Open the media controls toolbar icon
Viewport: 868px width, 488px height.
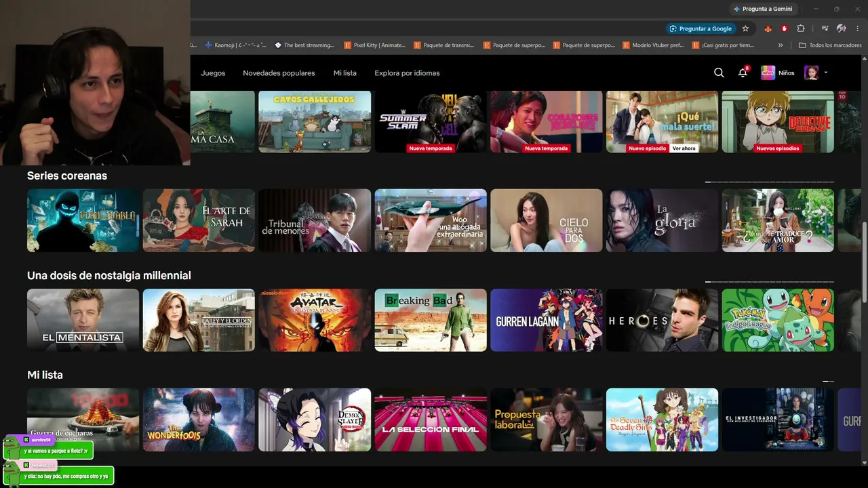(825, 28)
